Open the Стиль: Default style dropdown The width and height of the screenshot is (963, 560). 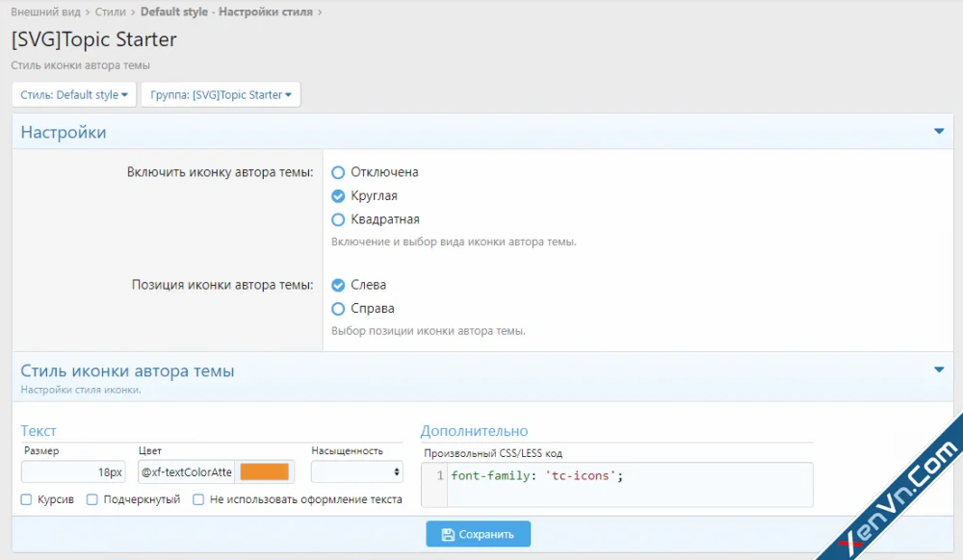click(73, 94)
